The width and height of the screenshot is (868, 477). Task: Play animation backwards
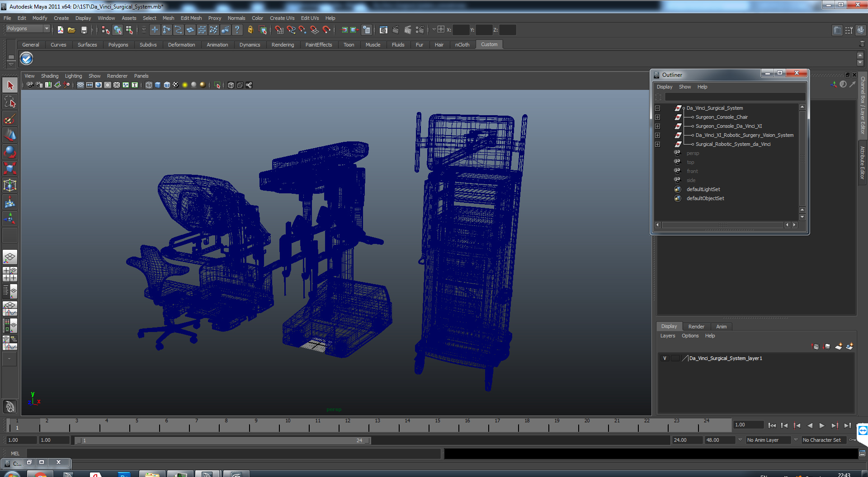point(810,426)
